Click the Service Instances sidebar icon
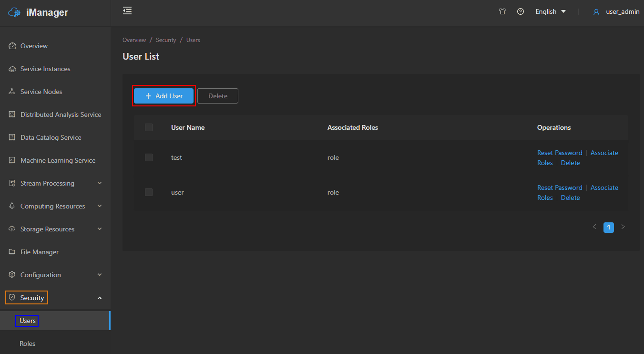Viewport: 644px width, 354px height. point(12,69)
